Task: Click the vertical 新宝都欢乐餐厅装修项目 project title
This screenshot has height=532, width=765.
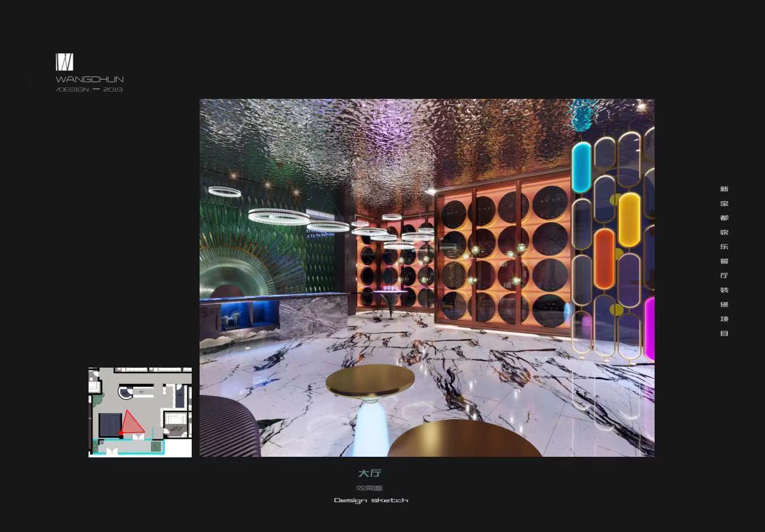Action: pyautogui.click(x=724, y=261)
